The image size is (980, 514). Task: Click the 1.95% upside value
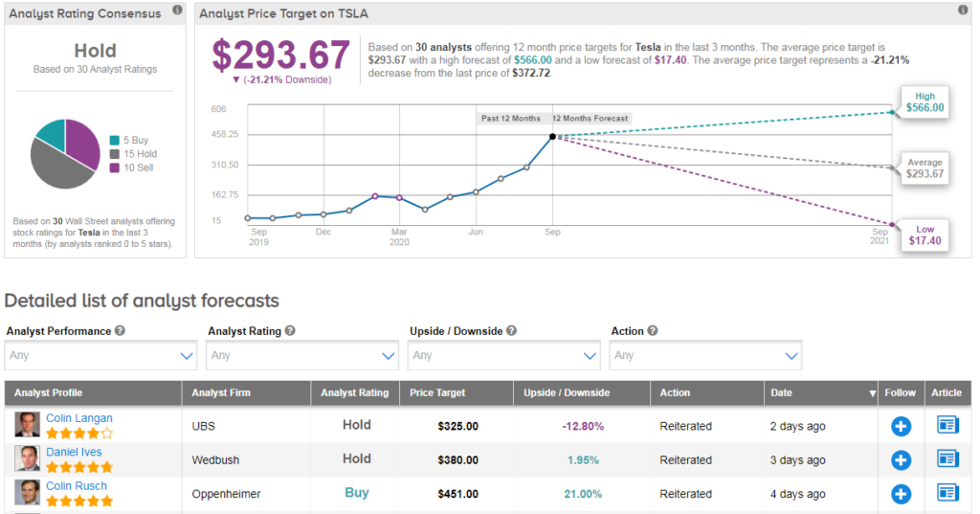click(x=583, y=460)
